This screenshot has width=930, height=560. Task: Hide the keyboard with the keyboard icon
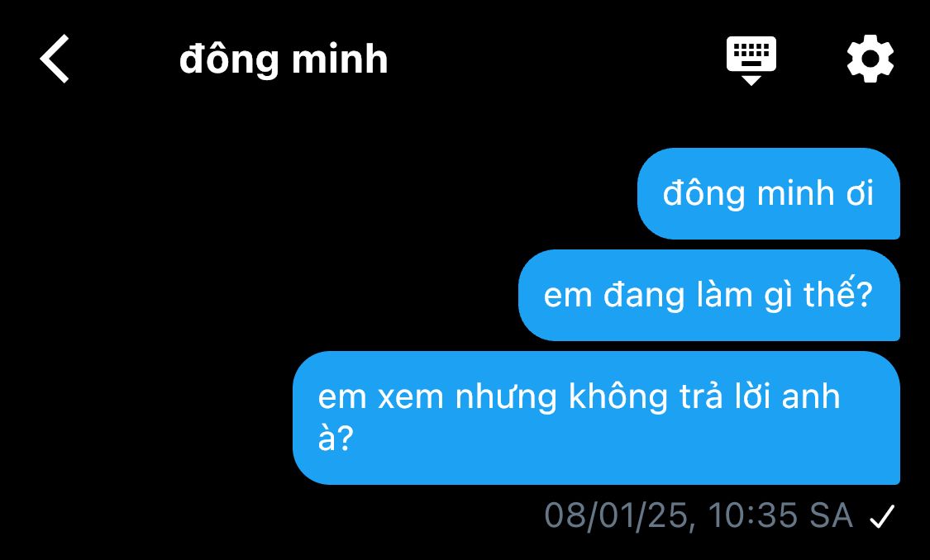pyautogui.click(x=751, y=60)
